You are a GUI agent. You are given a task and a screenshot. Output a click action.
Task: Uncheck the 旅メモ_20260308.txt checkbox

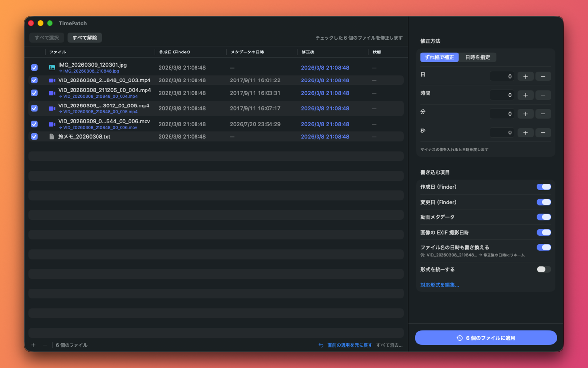point(34,137)
